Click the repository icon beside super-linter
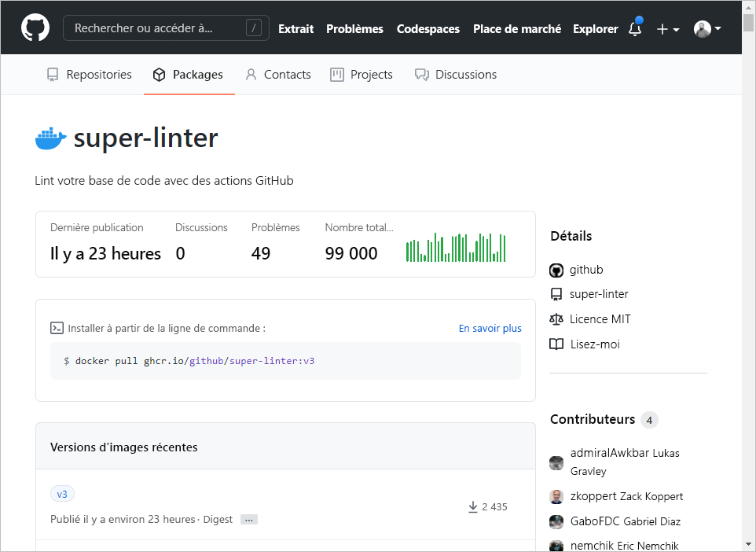Image resolution: width=756 pixels, height=552 pixels. pos(556,294)
